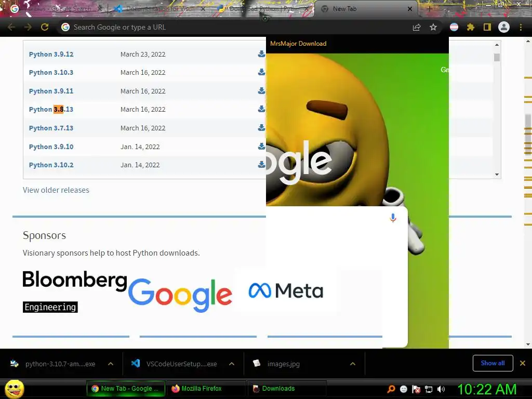532x399 pixels.
Task: Open the Chrome three-dot menu
Action: point(521,27)
